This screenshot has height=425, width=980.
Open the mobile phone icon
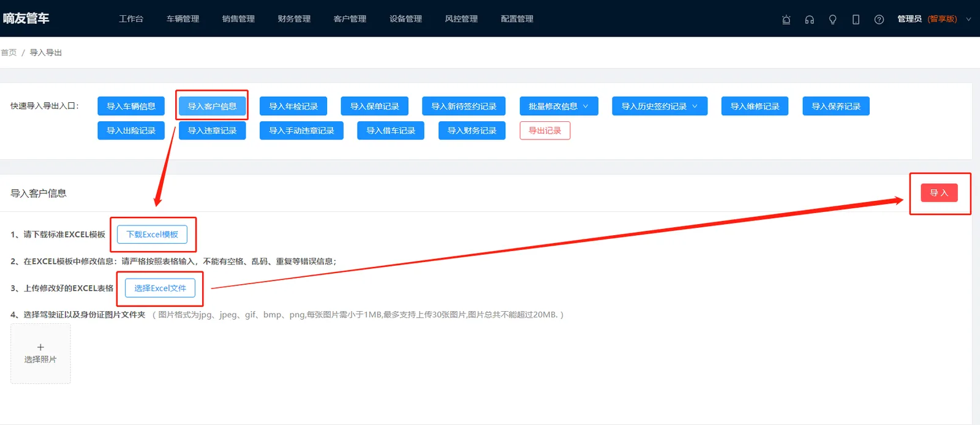pos(856,20)
